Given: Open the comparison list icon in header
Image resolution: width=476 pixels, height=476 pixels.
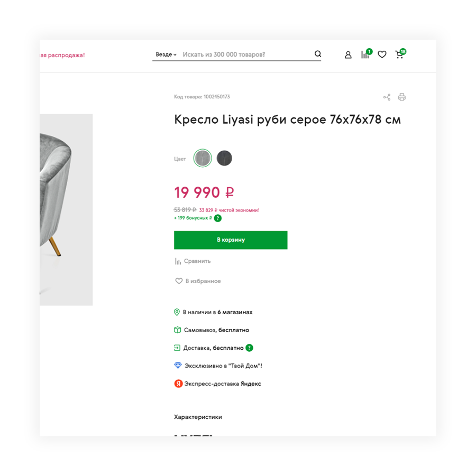Looking at the screenshot, I should pos(365,54).
